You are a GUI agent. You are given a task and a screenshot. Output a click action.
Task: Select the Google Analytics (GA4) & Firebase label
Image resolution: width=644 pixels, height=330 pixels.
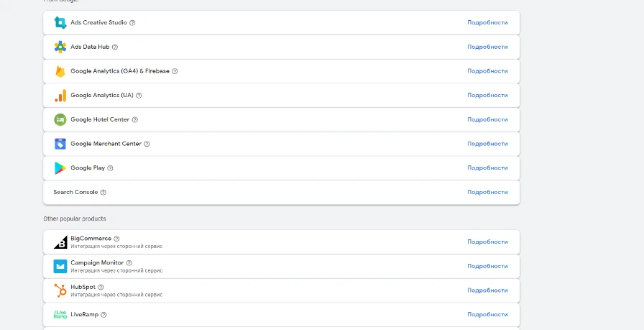pos(120,71)
